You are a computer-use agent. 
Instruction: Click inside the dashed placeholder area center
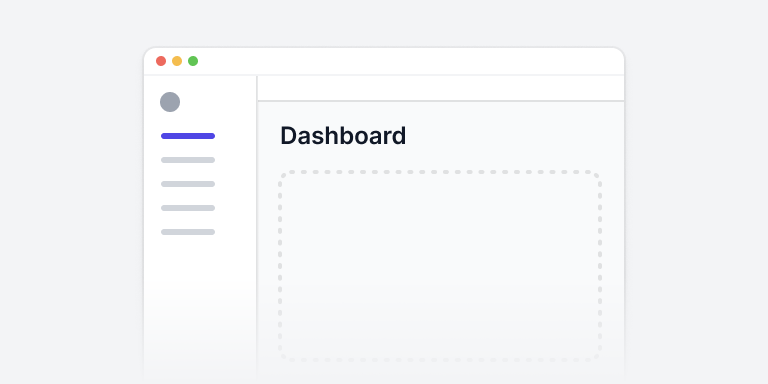[x=440, y=265]
